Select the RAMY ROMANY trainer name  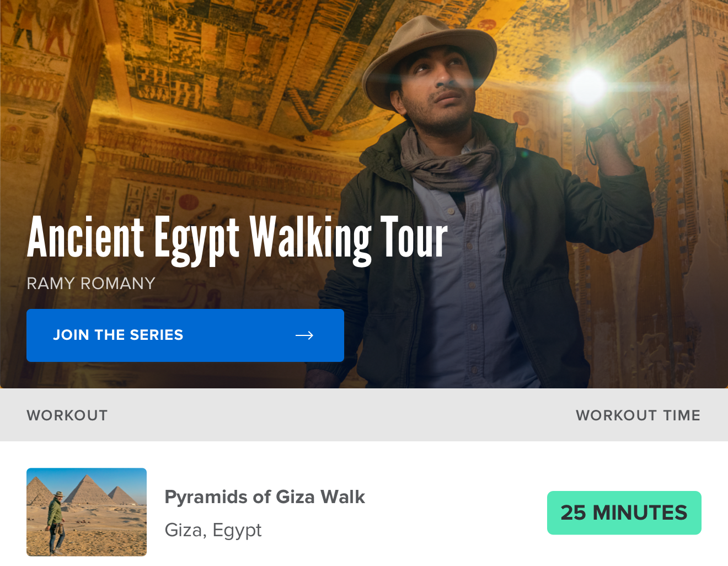[x=91, y=284]
